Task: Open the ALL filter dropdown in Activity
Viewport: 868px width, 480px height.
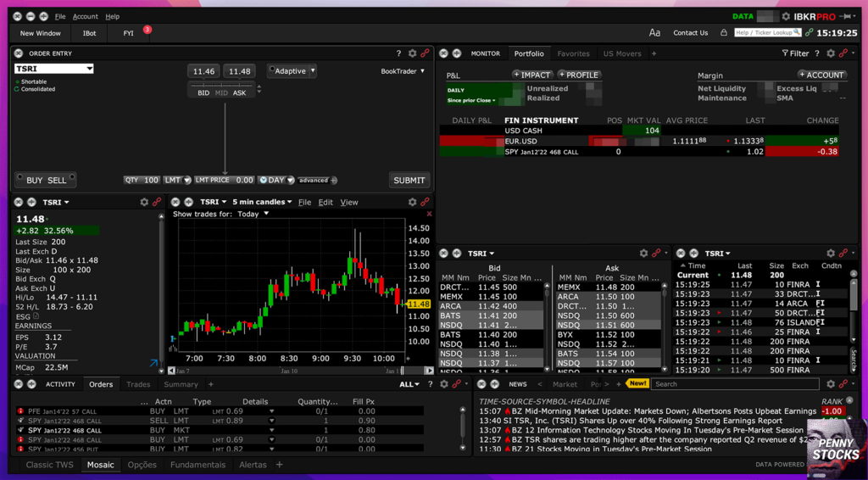Action: tap(409, 384)
